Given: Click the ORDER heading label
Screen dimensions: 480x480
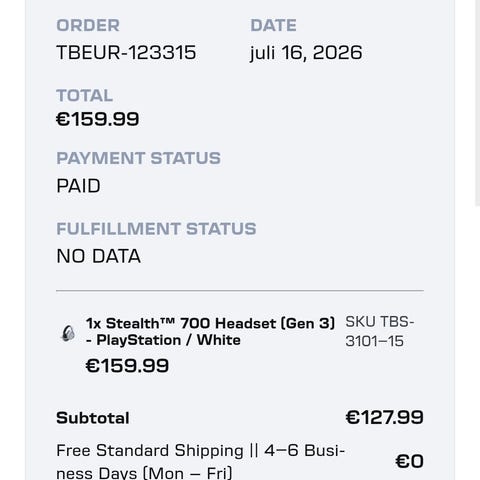Looking at the screenshot, I should pyautogui.click(x=88, y=25).
